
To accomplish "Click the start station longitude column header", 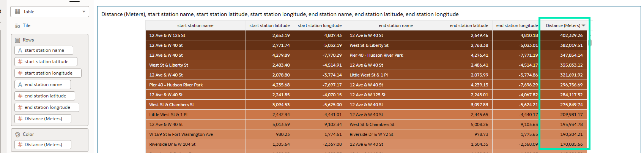I will pos(320,25).
